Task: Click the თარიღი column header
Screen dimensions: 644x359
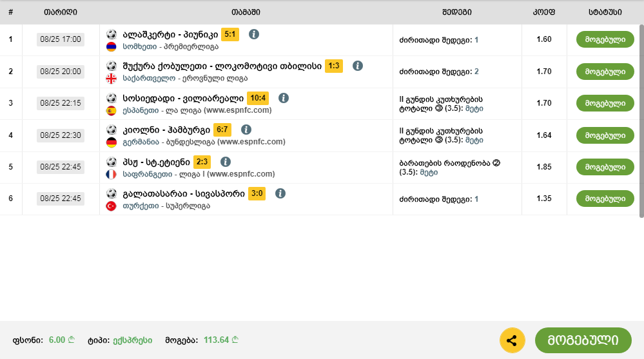Action: [x=61, y=12]
